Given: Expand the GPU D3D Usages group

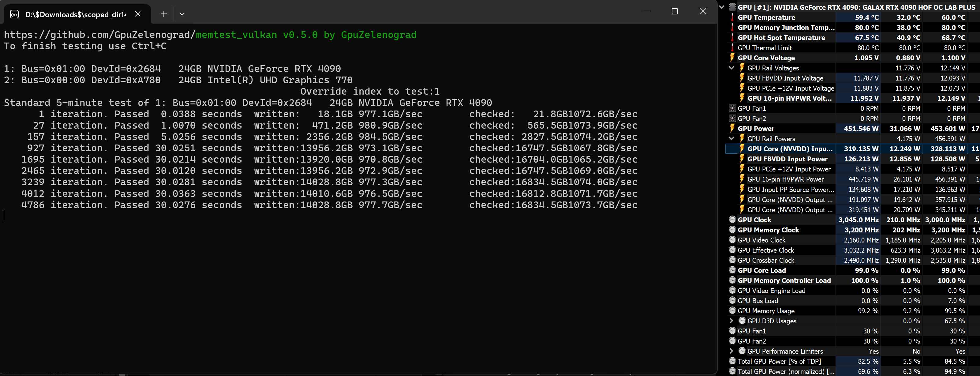Looking at the screenshot, I should coord(731,321).
